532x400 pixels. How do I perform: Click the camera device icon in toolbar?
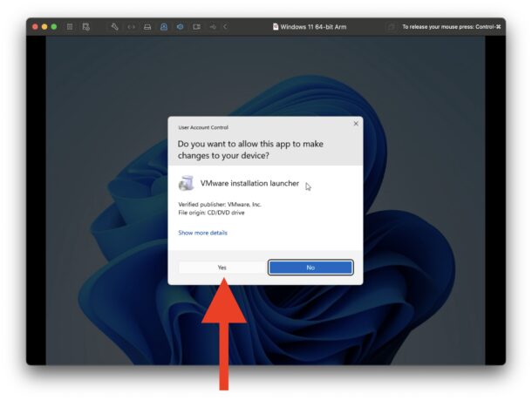[196, 27]
